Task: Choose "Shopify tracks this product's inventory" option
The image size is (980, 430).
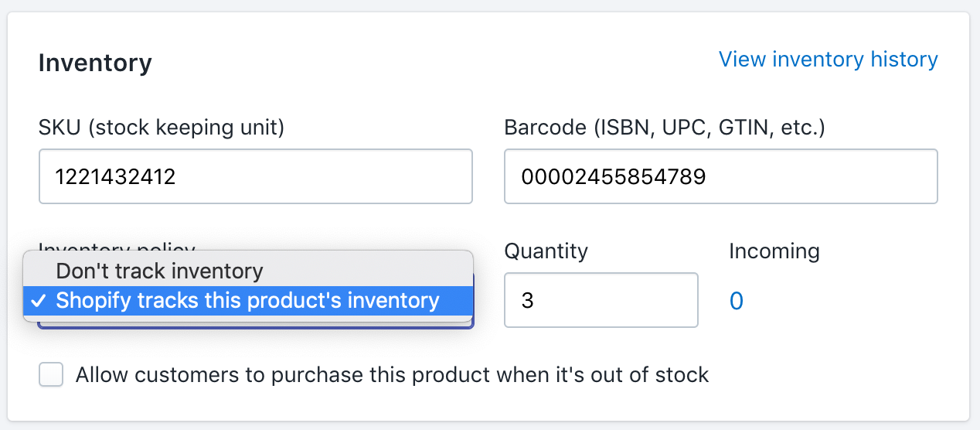Action: (247, 300)
